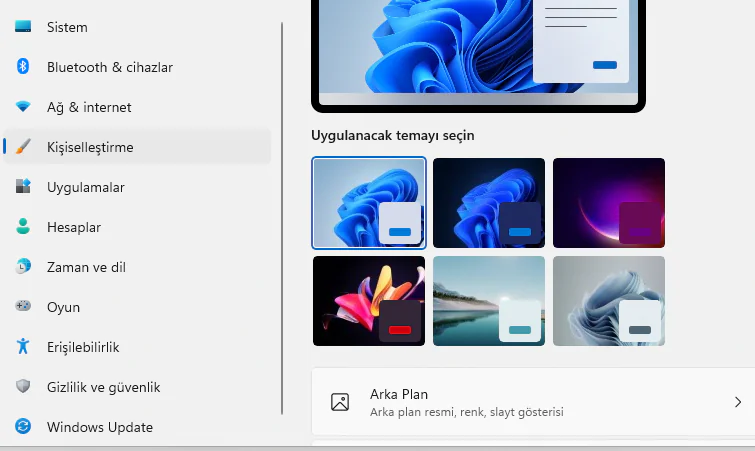755x451 pixels.
Task: Click the Hesaplar person icon
Action: point(23,227)
